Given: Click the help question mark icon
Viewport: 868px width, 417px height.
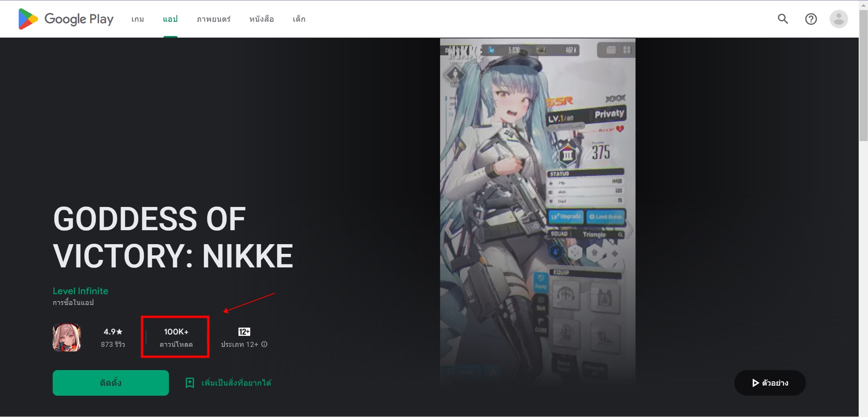Looking at the screenshot, I should pyautogui.click(x=811, y=19).
